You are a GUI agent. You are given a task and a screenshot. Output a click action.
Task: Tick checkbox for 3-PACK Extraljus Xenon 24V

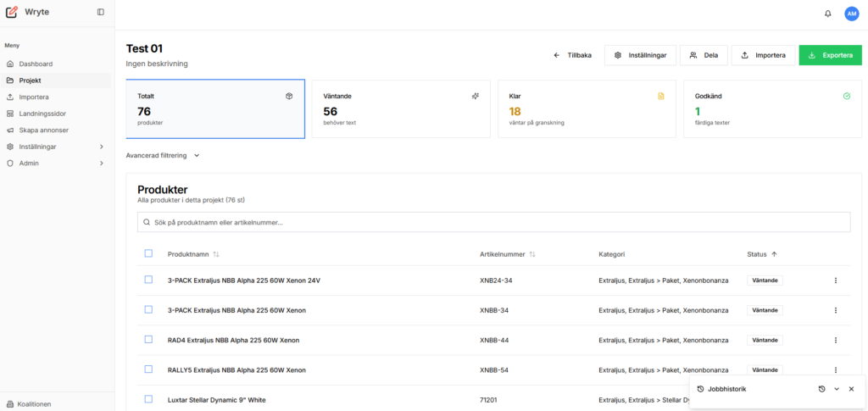click(148, 280)
